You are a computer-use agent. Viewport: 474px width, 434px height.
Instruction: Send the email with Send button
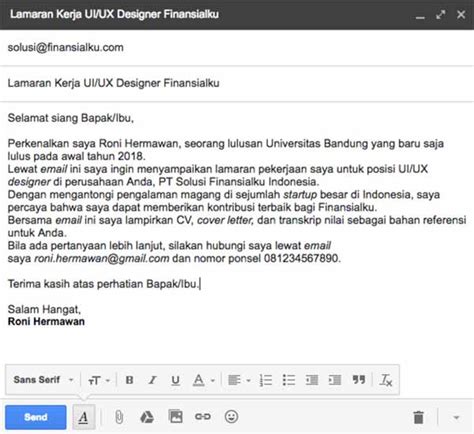tap(36, 417)
